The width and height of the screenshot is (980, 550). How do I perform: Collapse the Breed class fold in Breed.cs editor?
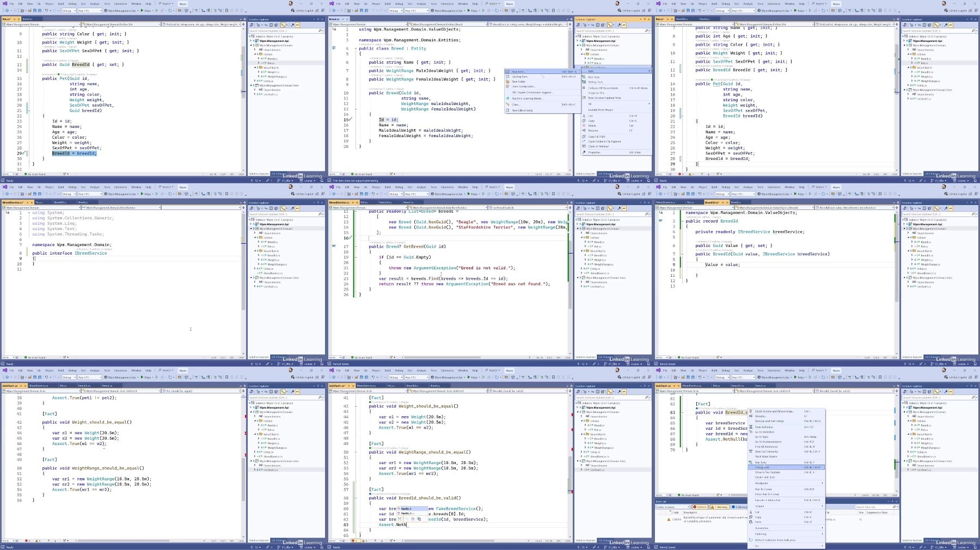(356, 48)
